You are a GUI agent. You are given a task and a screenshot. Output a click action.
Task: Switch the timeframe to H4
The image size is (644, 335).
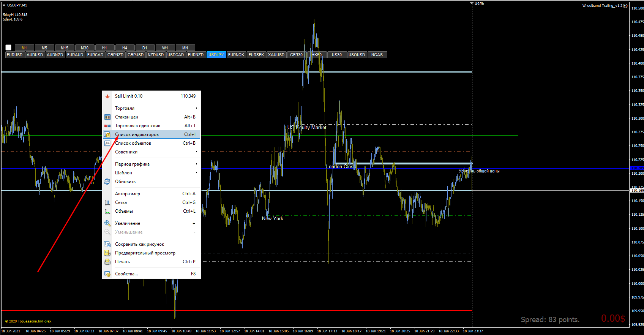coord(125,48)
